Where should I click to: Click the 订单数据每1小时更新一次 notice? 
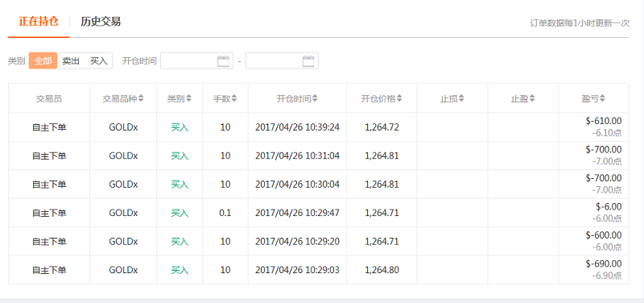580,23
